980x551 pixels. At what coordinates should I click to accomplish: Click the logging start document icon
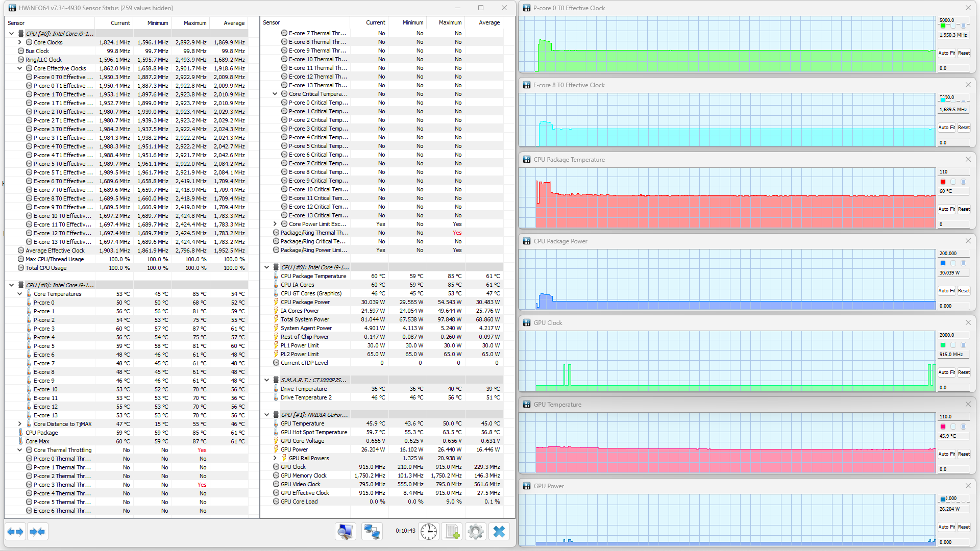(452, 532)
